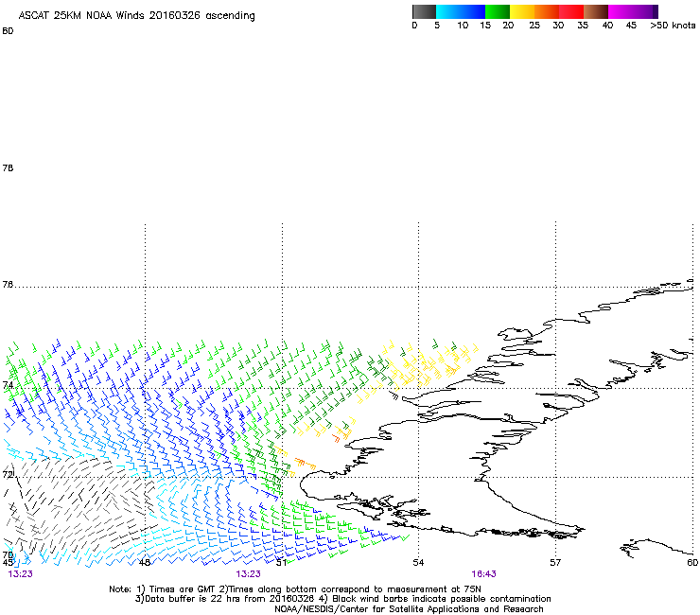This screenshot has height=615, width=700.
Task: Click the '10' color scale tick label
Action: tap(463, 26)
